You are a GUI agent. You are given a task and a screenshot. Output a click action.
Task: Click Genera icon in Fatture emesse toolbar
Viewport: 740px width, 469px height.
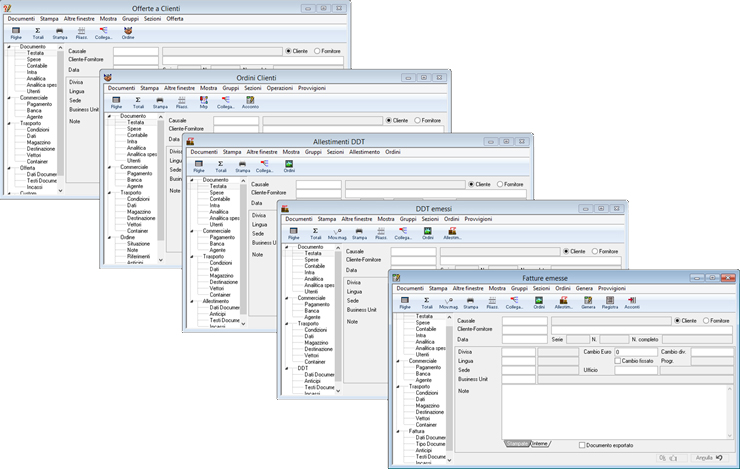(x=588, y=302)
